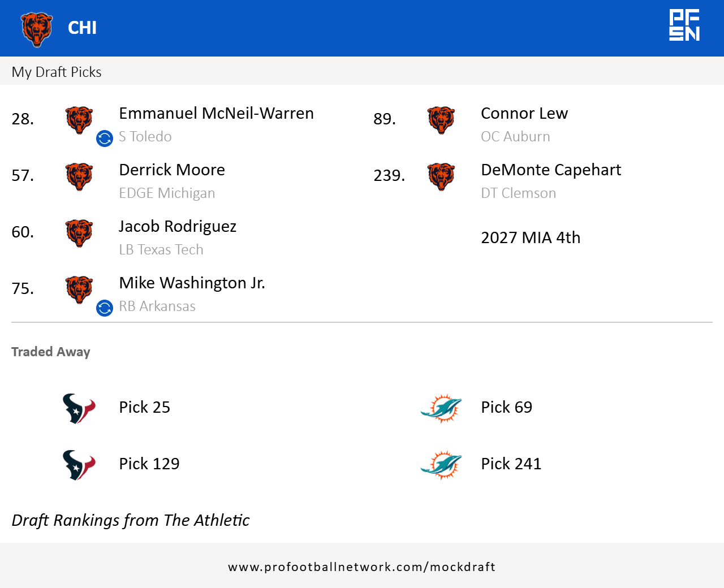The height and width of the screenshot is (588, 724).
Task: Open the Jacob Rodriguez pick entry
Action: pos(178,227)
